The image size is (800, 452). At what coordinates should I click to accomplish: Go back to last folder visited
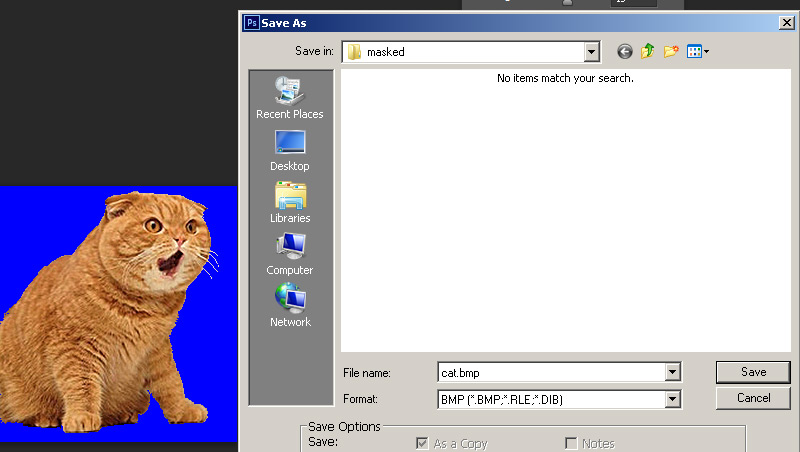[x=624, y=52]
